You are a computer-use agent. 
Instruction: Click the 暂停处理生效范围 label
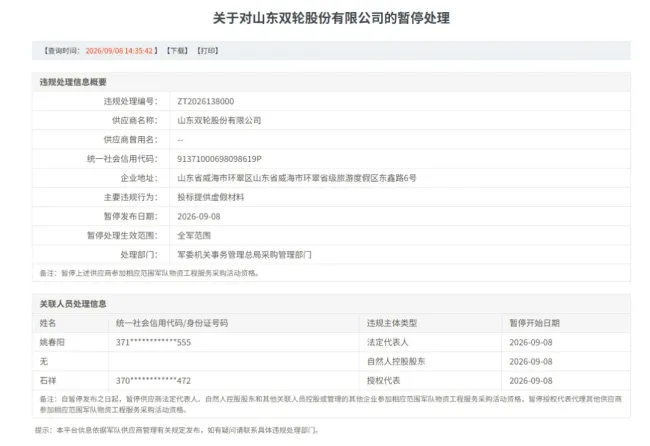[122, 235]
